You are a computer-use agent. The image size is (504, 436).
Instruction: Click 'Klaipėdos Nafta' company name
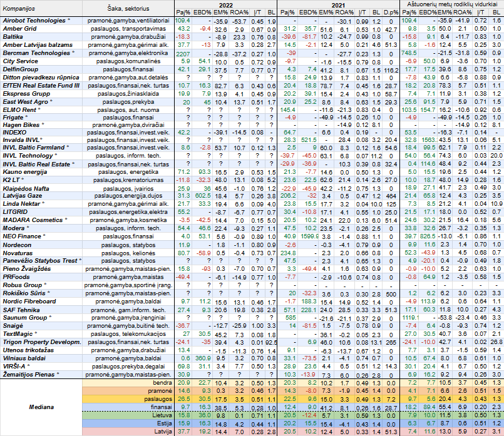41,188
